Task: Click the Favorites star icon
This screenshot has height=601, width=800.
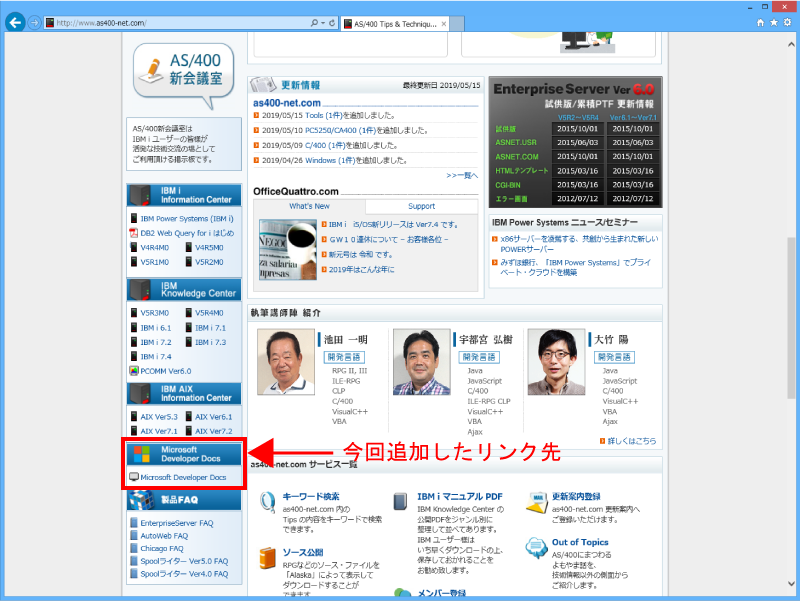Action: point(774,22)
